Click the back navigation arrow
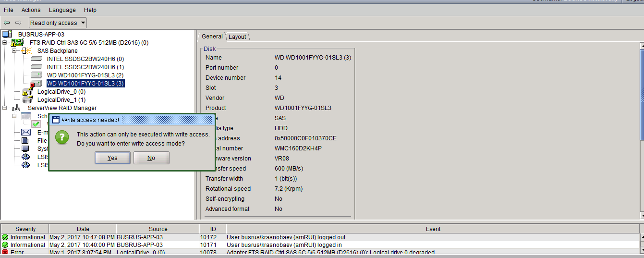The image size is (644, 258). pos(7,23)
